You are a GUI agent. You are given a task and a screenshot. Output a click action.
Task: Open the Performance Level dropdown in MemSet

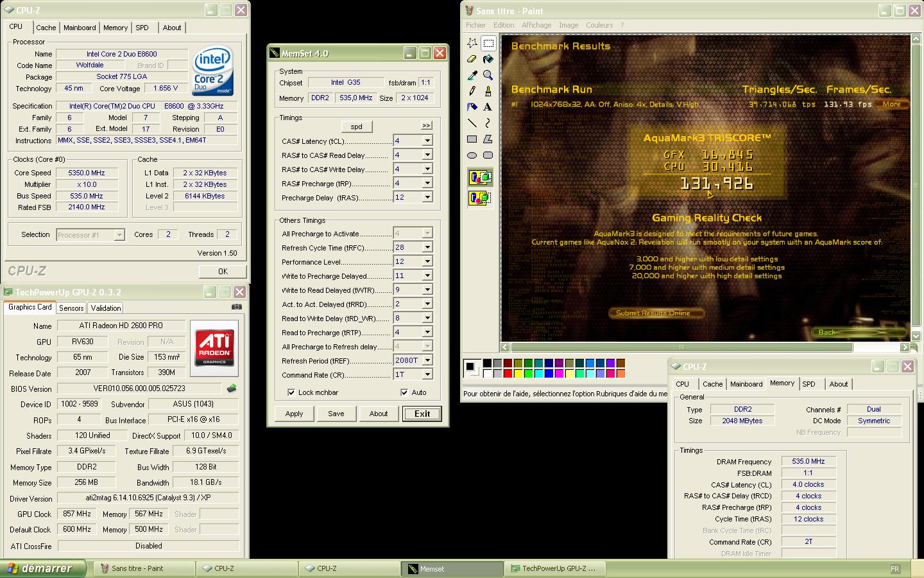tap(427, 261)
